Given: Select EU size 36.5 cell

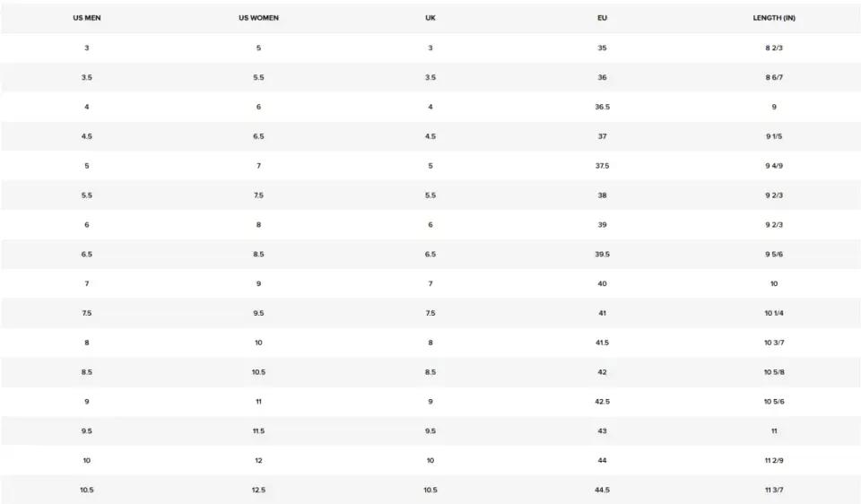Looking at the screenshot, I should [603, 107].
